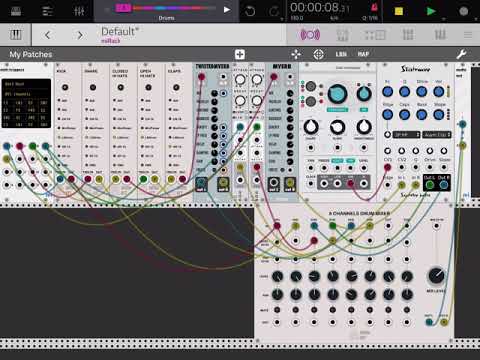Image resolution: width=480 pixels, height=360 pixels.
Task: Click the teal left output jack on drum mixer
Action: 429,322
